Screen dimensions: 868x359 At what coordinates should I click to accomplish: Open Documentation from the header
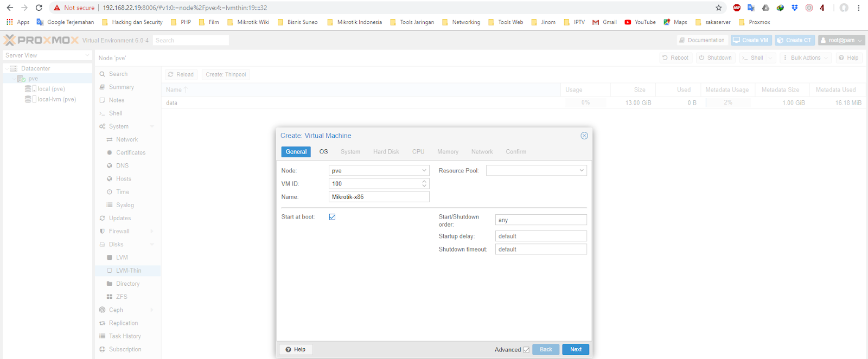[x=702, y=40]
